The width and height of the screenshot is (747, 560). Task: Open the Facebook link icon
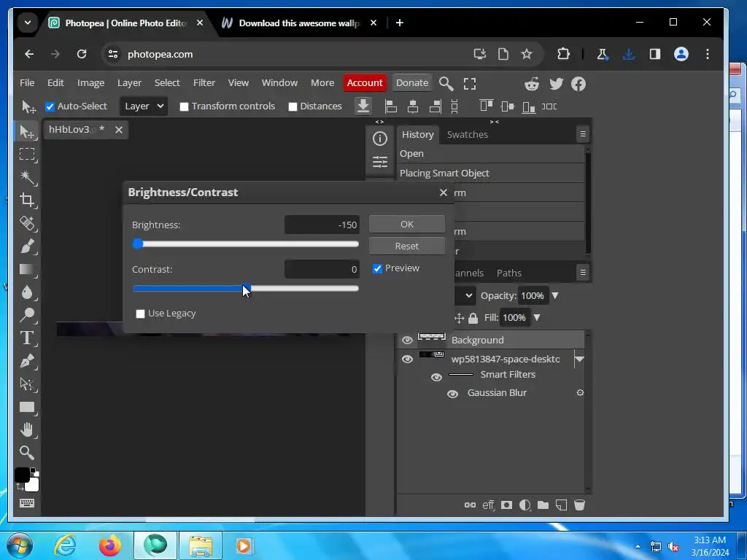(x=578, y=84)
